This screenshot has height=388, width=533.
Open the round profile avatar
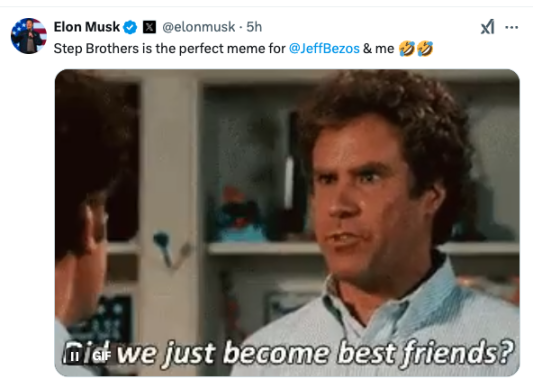[x=29, y=36]
